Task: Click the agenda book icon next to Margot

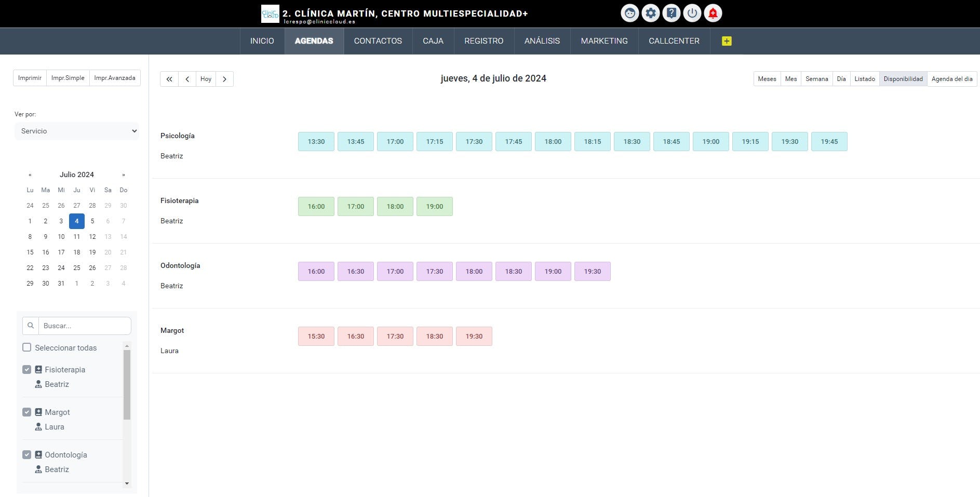Action: pyautogui.click(x=38, y=412)
